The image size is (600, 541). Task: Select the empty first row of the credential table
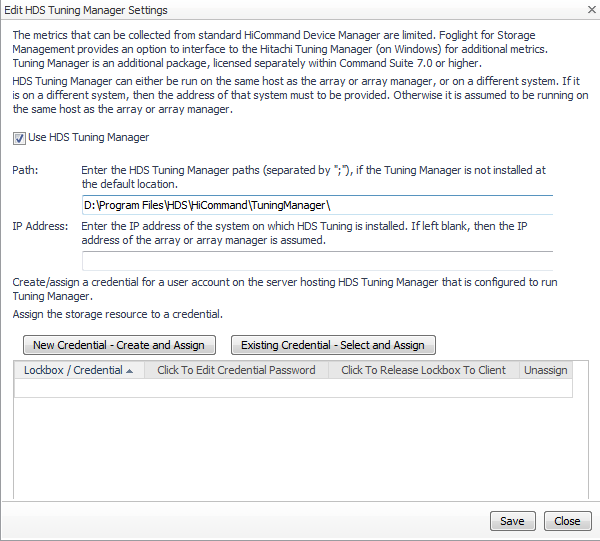pos(293,388)
